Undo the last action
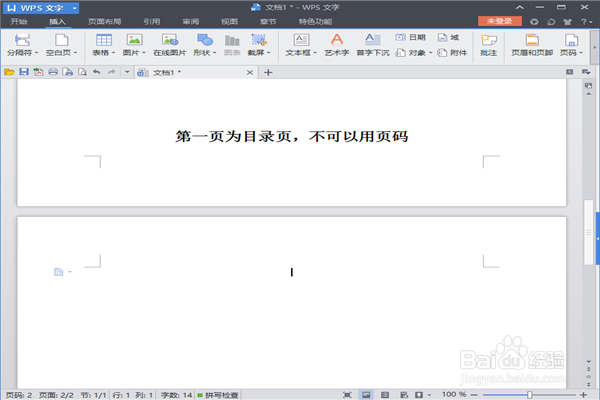 (x=97, y=72)
